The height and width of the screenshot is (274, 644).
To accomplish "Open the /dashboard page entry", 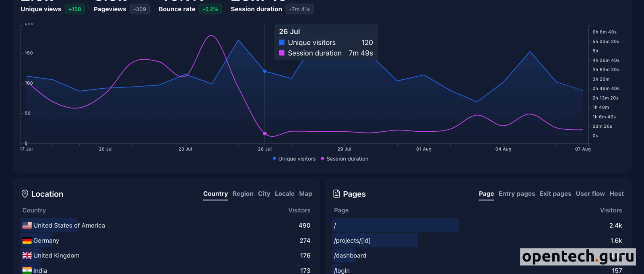I will 350,255.
